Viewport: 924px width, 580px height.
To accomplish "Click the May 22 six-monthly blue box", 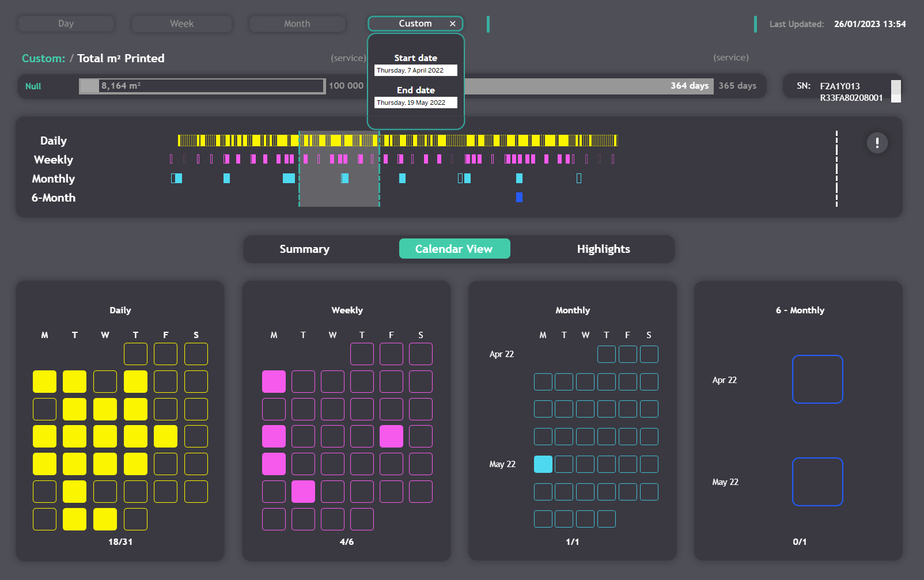I will click(x=817, y=482).
